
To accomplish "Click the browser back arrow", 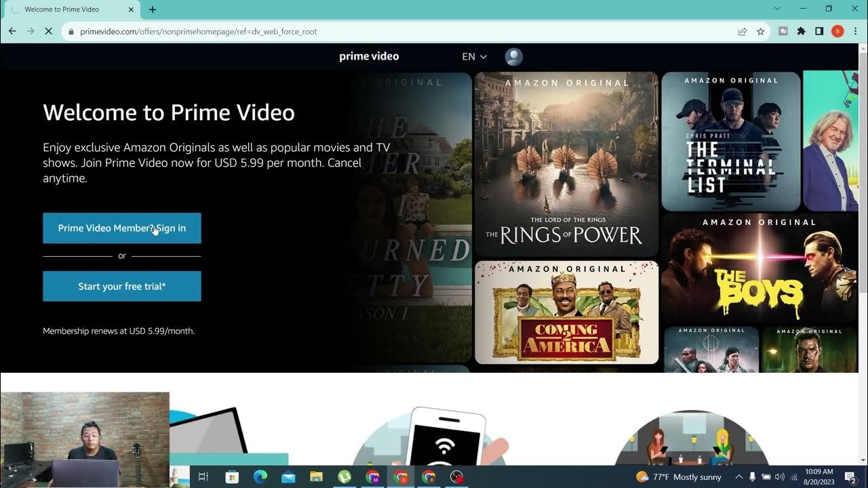I will [12, 31].
